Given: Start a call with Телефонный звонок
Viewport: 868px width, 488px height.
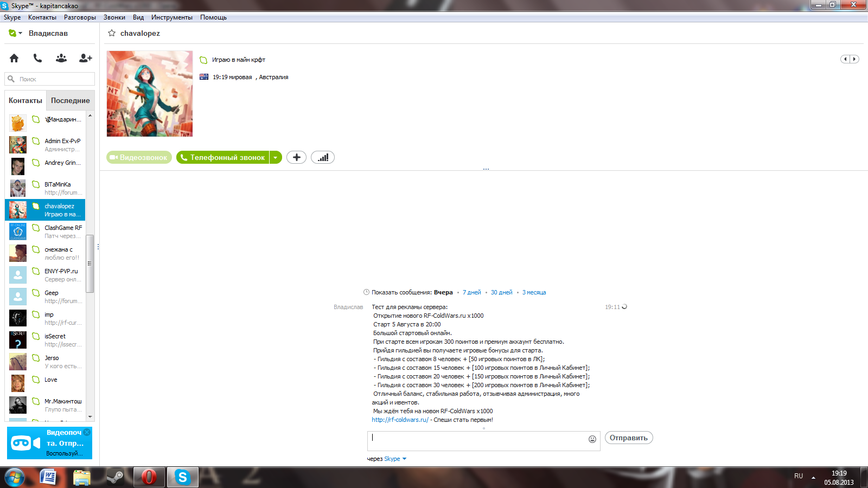Looking at the screenshot, I should [222, 157].
